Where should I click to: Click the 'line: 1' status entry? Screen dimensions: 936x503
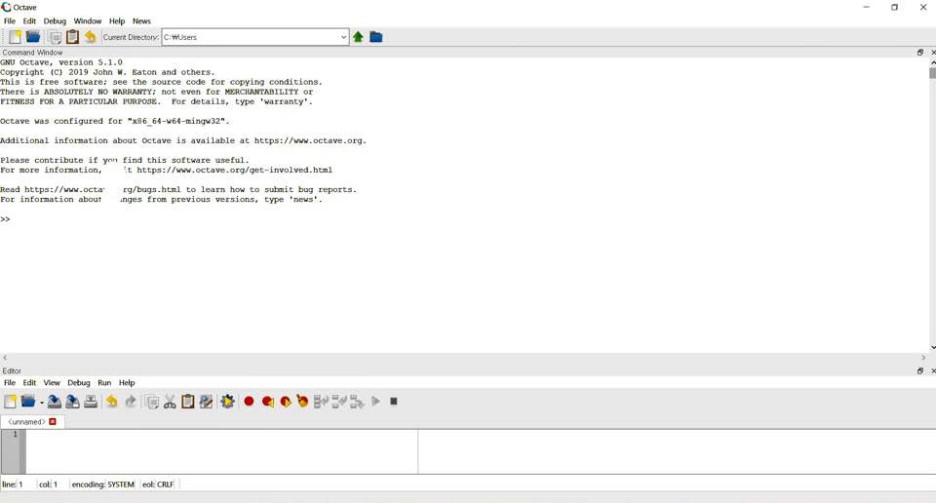(12, 485)
